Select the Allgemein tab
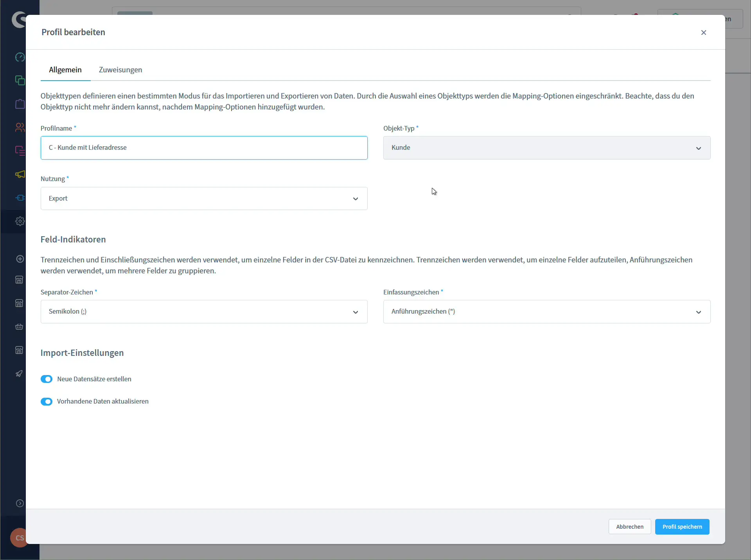Viewport: 751px width, 560px height. 65,70
